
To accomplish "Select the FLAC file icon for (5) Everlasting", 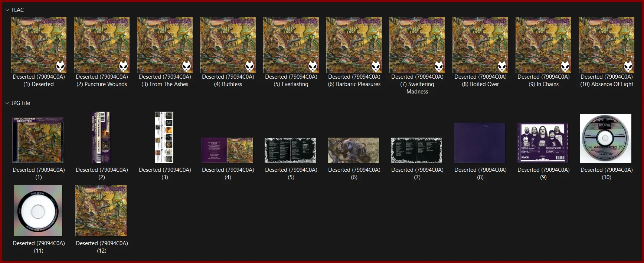I will tap(291, 45).
